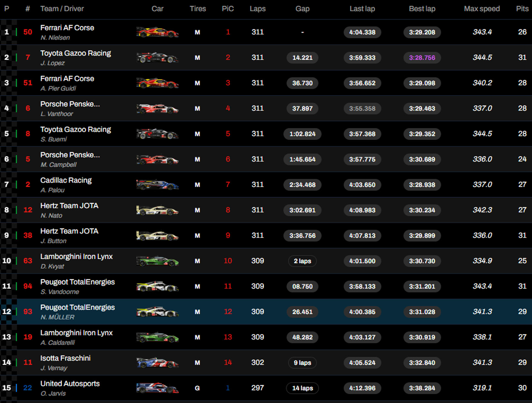Select driver J. Lopez
Viewport: 532px width, 403px height.
point(53,63)
